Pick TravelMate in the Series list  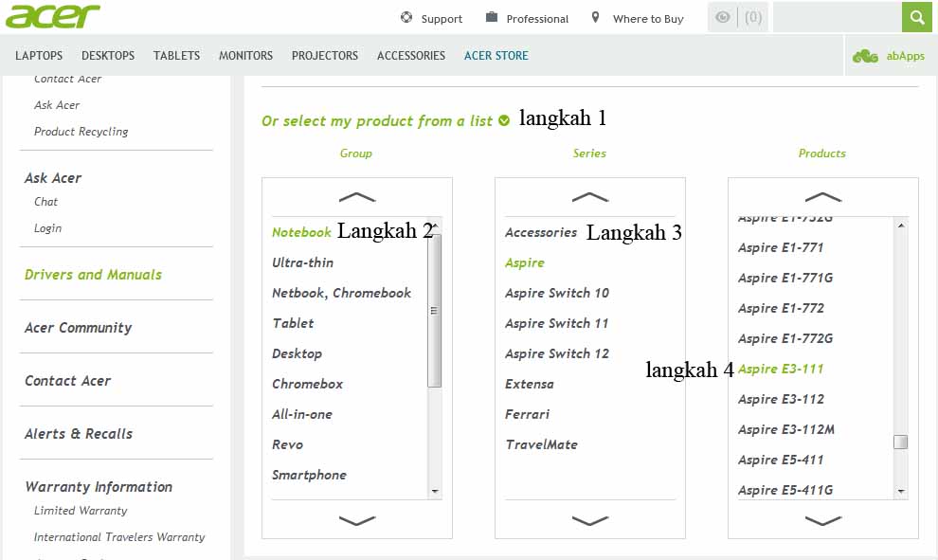pos(541,444)
